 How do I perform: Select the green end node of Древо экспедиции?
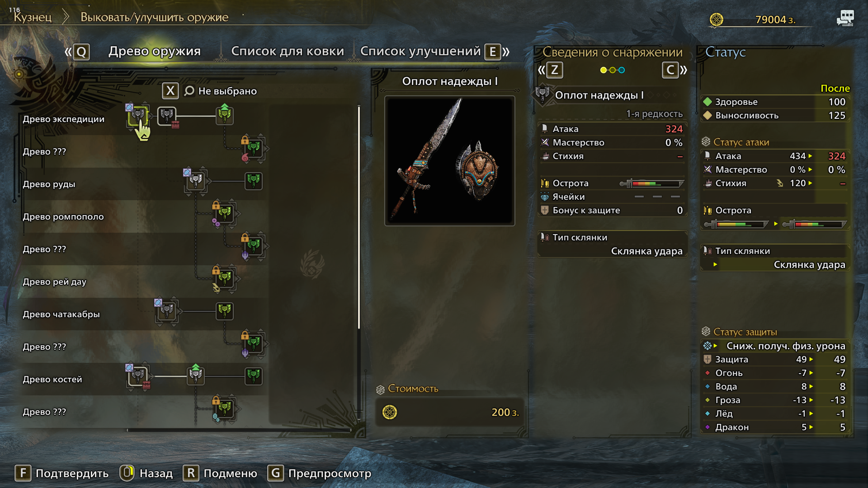pos(225,115)
